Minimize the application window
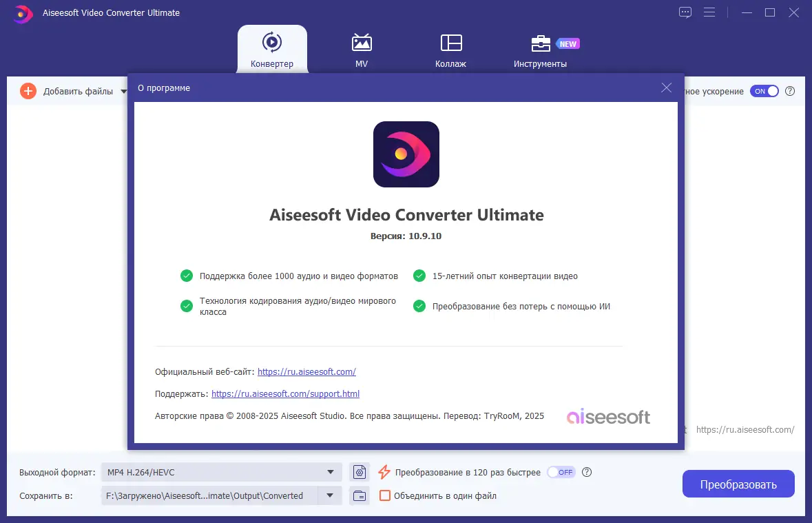Viewport: 812px width, 523px height. [747, 12]
